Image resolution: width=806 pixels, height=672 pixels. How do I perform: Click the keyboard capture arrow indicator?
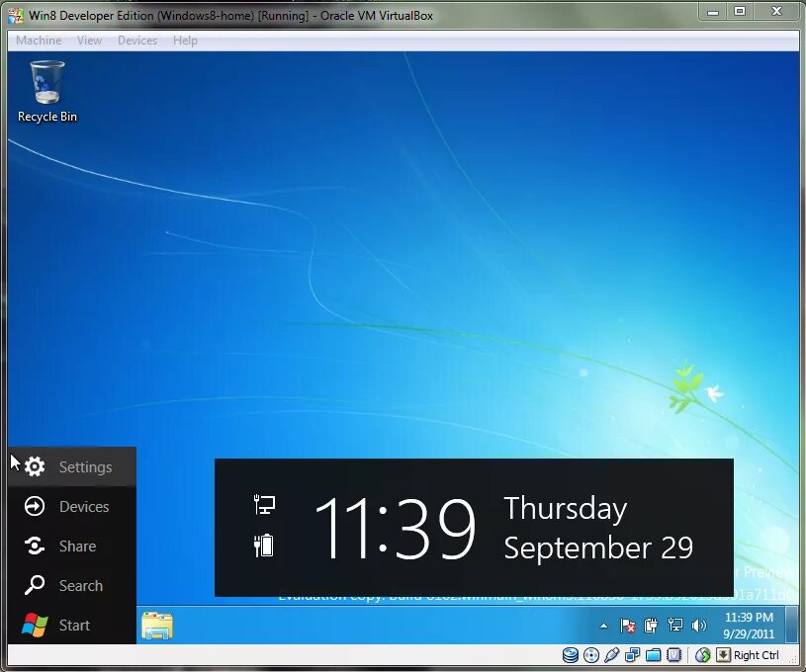(723, 655)
